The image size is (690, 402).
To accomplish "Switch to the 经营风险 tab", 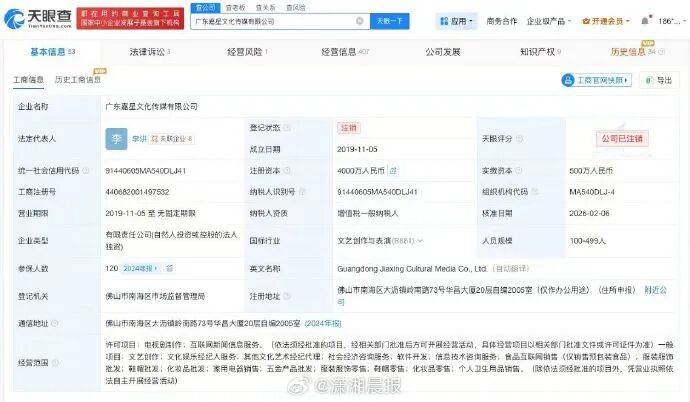I will tap(247, 52).
